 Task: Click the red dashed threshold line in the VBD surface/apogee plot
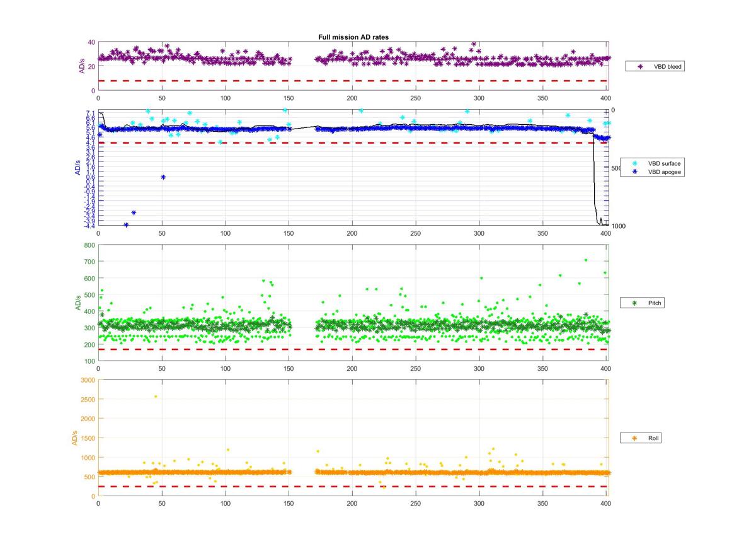[x=353, y=143]
